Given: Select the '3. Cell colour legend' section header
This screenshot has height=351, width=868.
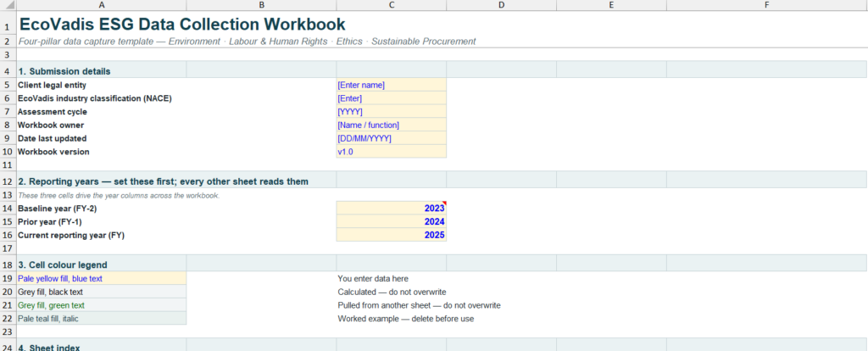Looking at the screenshot, I should tap(63, 265).
